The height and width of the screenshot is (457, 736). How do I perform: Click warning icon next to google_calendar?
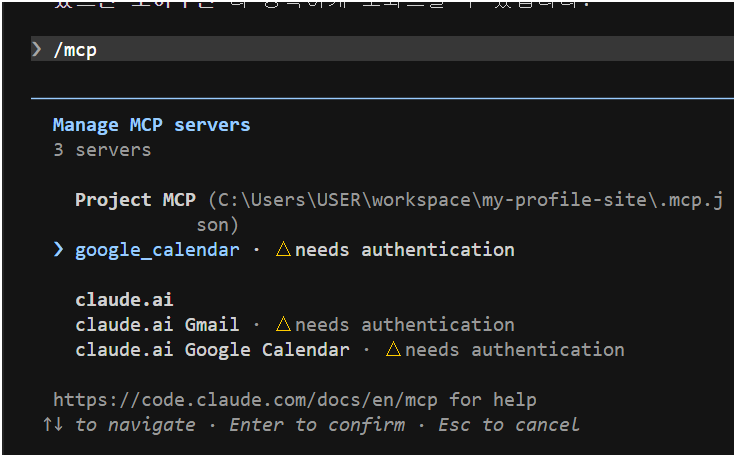pyautogui.click(x=283, y=249)
